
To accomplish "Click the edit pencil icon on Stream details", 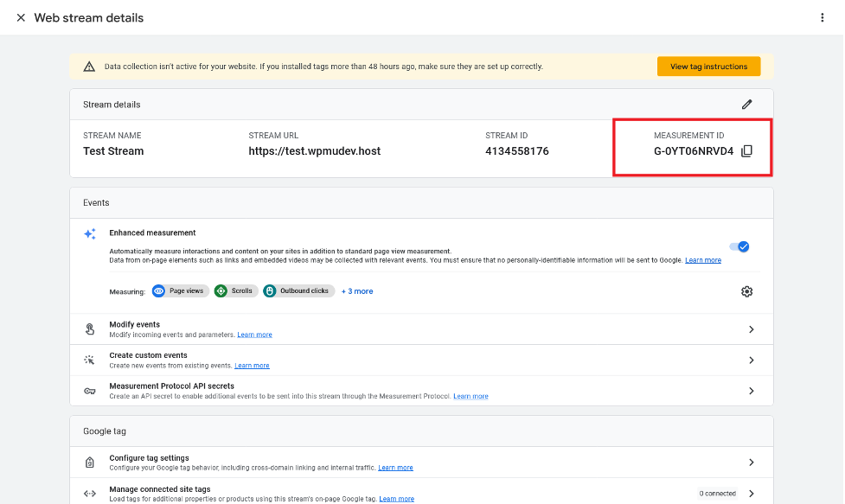I will [746, 104].
